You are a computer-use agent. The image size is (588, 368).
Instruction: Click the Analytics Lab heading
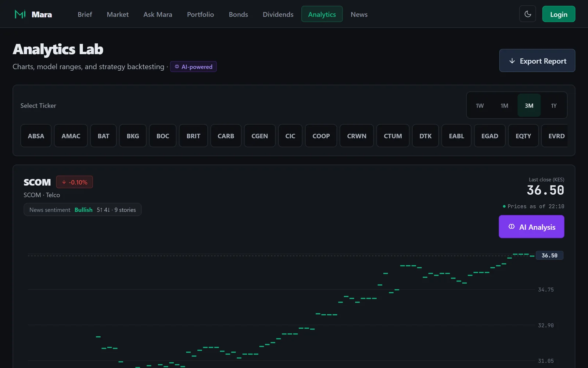(58, 49)
